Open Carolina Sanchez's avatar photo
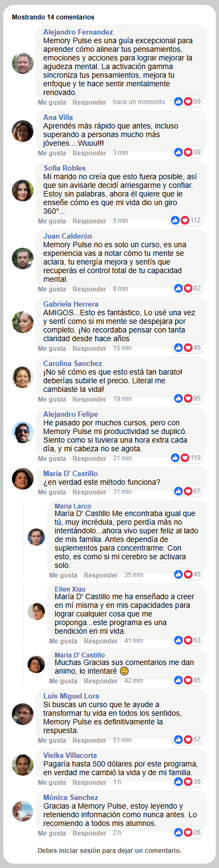The image size is (219, 868). tap(23, 377)
